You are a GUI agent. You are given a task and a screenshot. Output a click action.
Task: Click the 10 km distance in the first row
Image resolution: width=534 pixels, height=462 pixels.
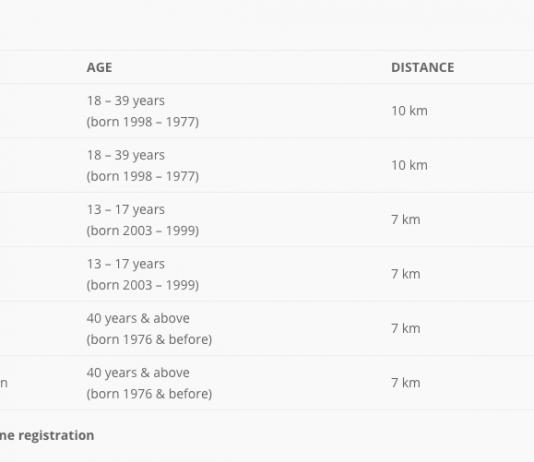(x=409, y=111)
